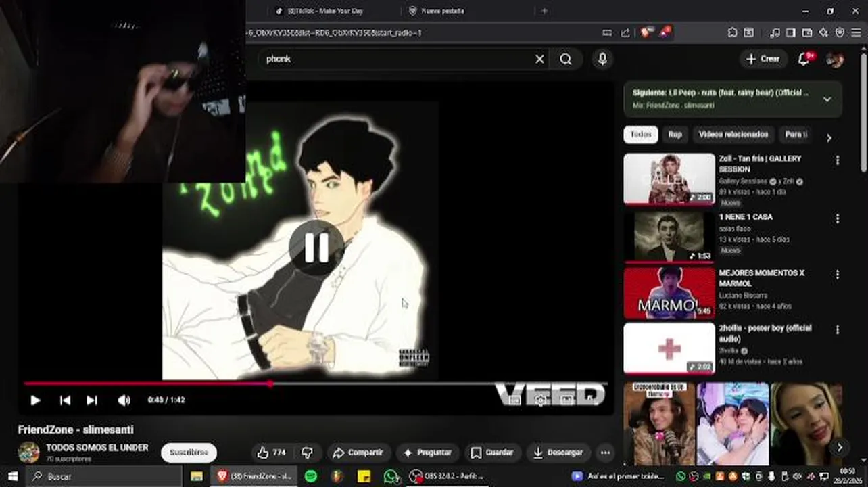The image size is (868, 487).
Task: Click the share icon in the address bar
Action: tap(625, 32)
